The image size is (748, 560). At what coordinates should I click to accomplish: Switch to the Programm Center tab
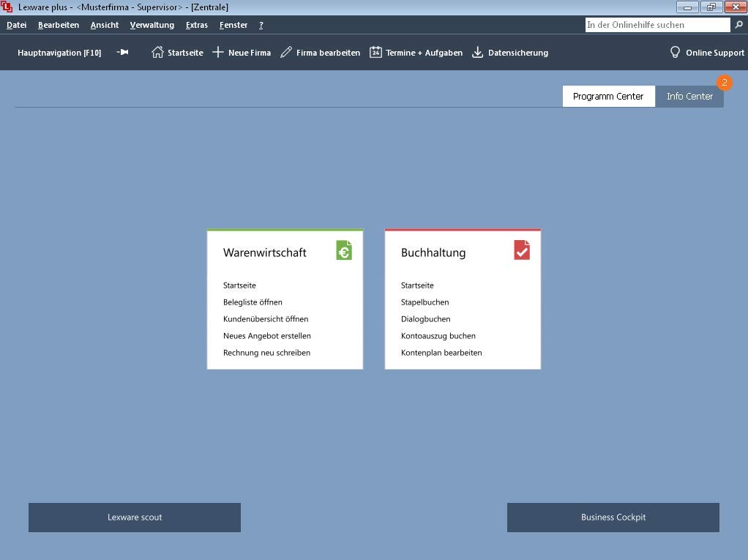[x=608, y=97]
